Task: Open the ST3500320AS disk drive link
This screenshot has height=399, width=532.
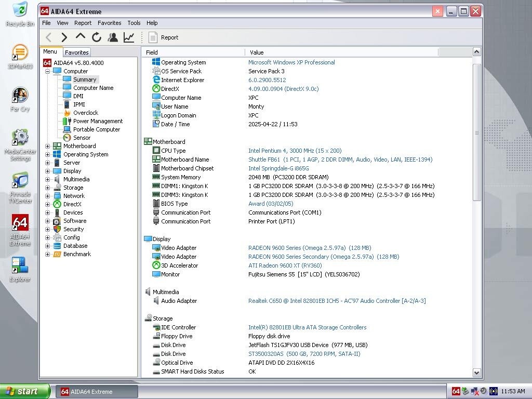Action: tap(304, 353)
